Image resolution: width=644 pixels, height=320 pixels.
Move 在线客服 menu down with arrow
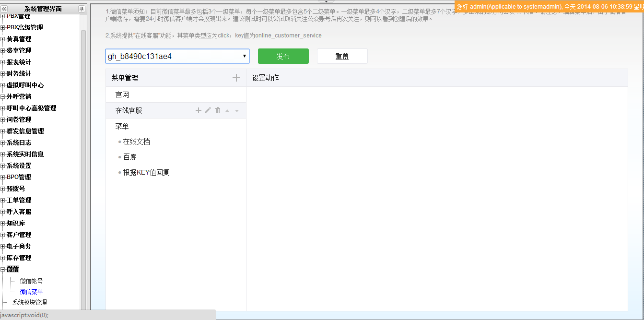coord(237,111)
